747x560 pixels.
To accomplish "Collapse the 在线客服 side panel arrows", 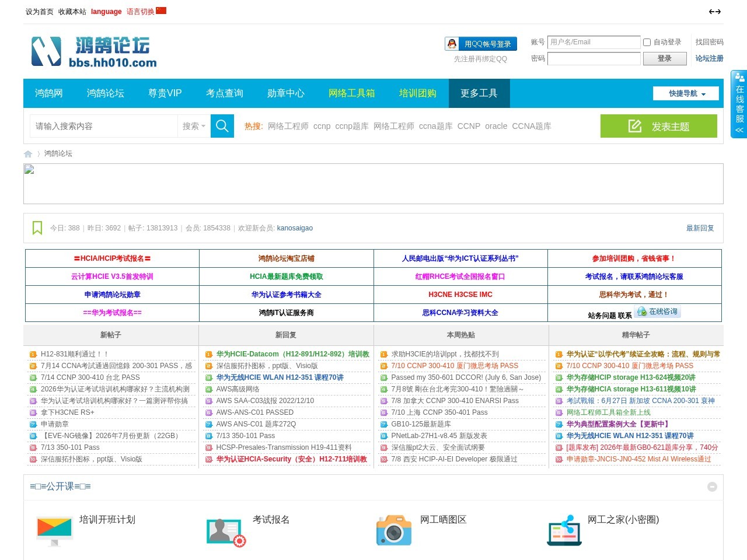I will pyautogui.click(x=739, y=130).
